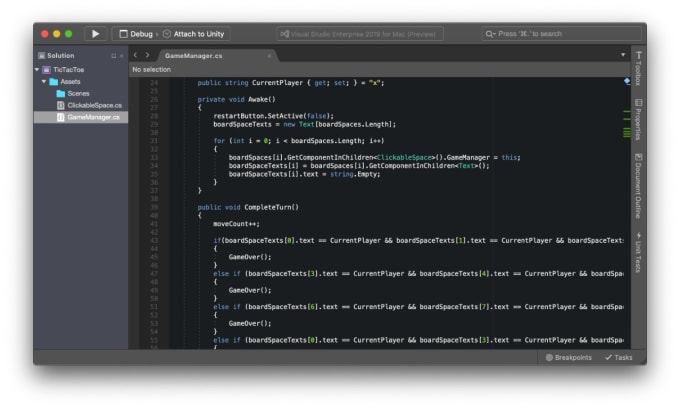Click the TicTacToe project icon
This screenshot has height=409, width=680.
[46, 69]
